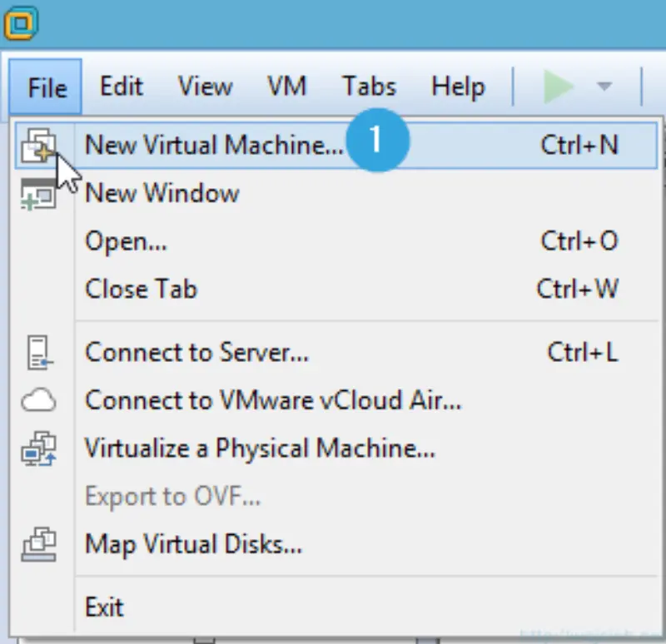The height and width of the screenshot is (644, 666).
Task: Click the Map Virtual Disks icon
Action: [x=40, y=544]
